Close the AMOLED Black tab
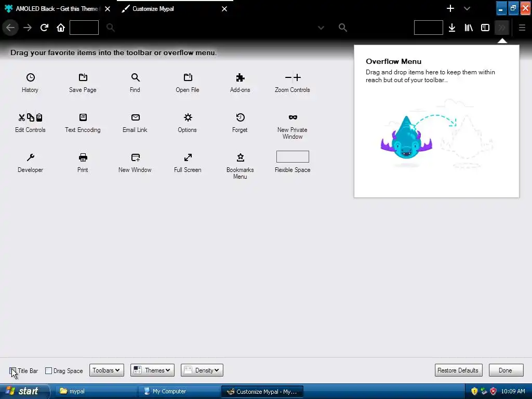 click(x=108, y=9)
